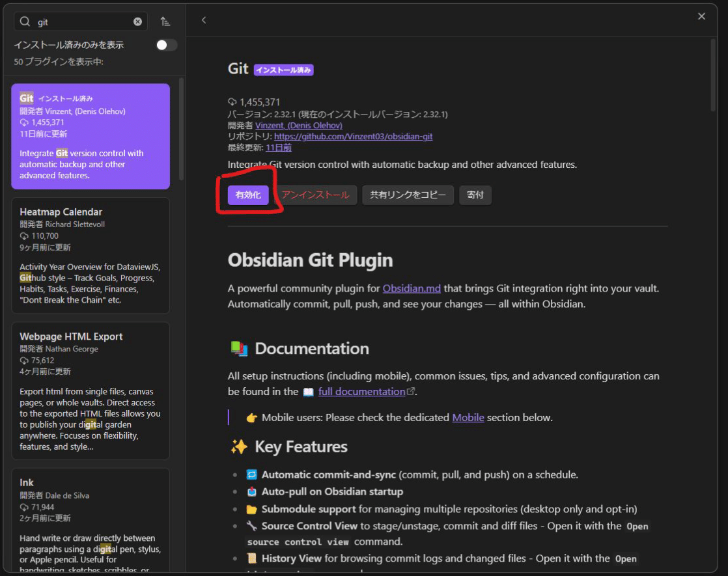Click the Key Features heading

(301, 446)
